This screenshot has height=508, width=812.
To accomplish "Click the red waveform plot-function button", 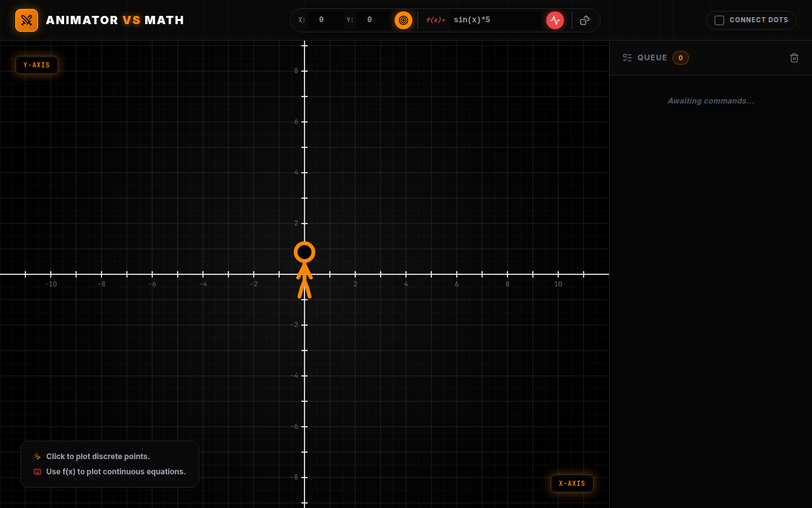I will pyautogui.click(x=555, y=20).
